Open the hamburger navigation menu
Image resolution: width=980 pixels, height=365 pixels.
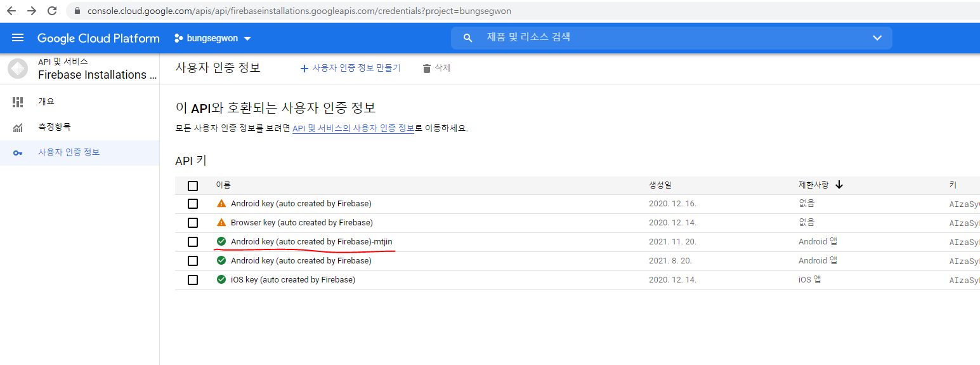[x=18, y=38]
